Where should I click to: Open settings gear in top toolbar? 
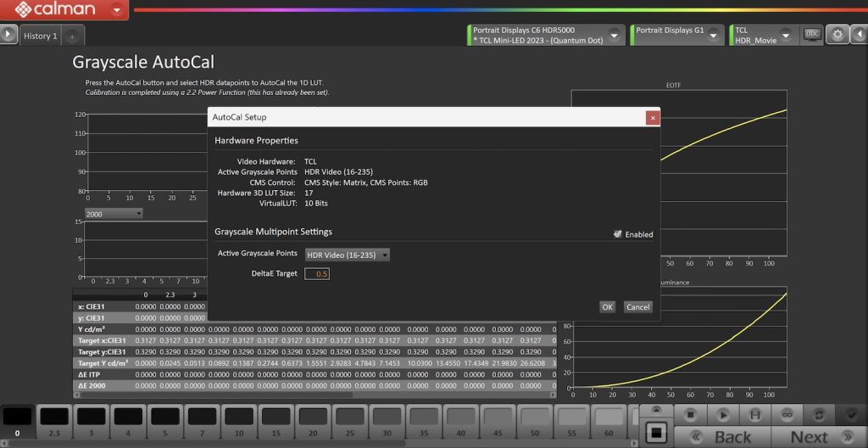tap(837, 35)
